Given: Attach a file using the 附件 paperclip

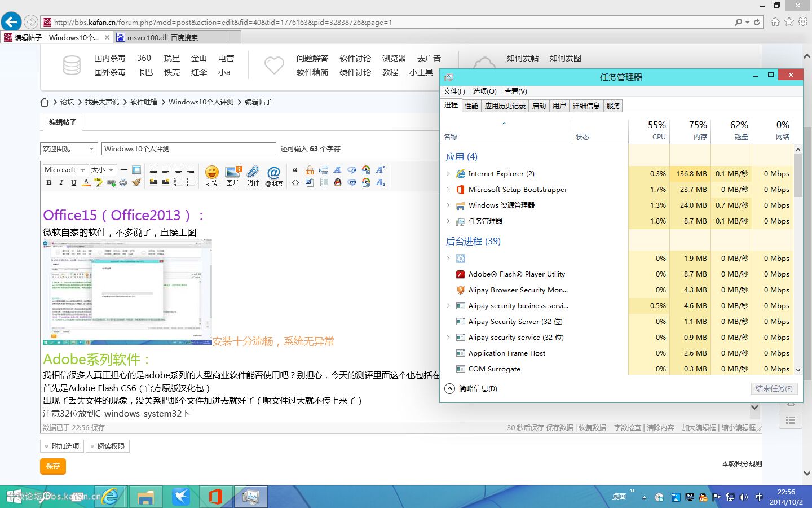Looking at the screenshot, I should point(253,176).
